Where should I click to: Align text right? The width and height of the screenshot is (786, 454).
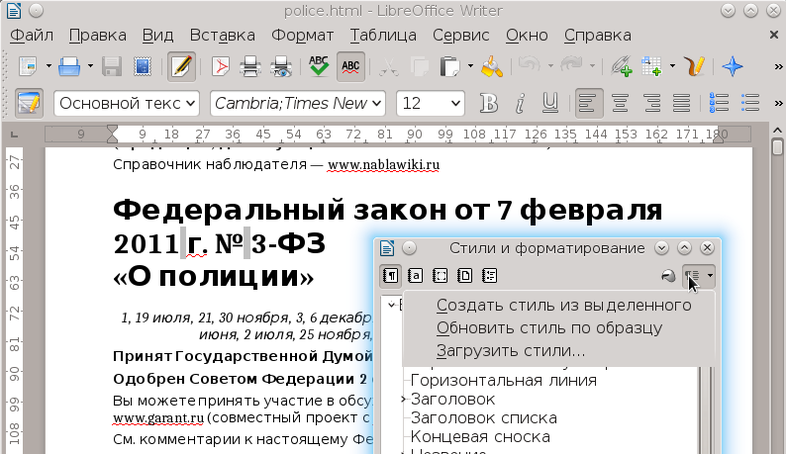pos(651,103)
